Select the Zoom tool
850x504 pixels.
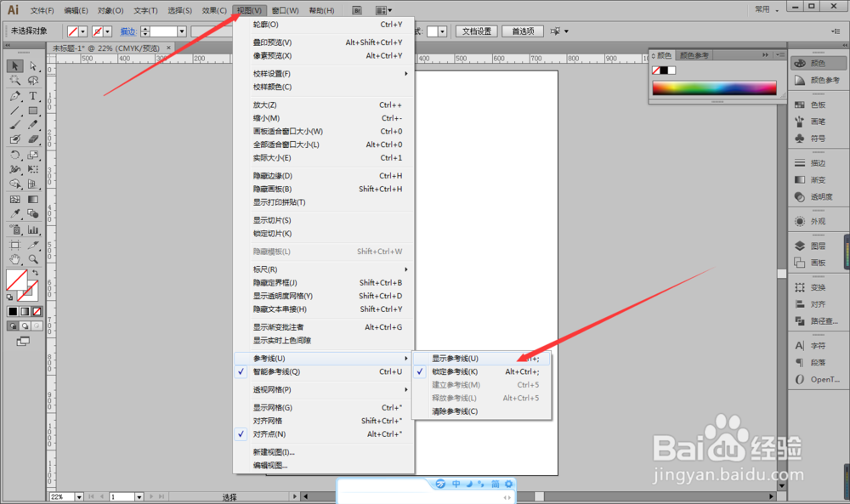[x=33, y=259]
